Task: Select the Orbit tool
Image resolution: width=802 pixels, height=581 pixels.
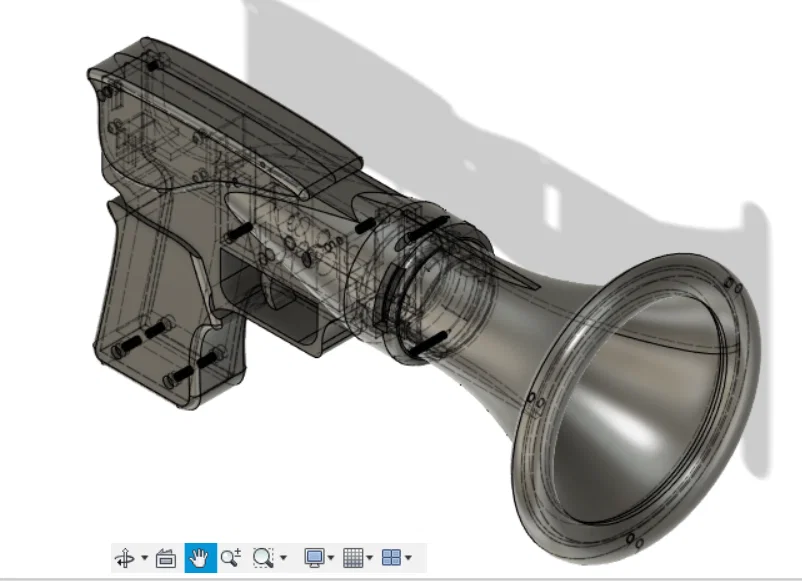Action: 125,557
